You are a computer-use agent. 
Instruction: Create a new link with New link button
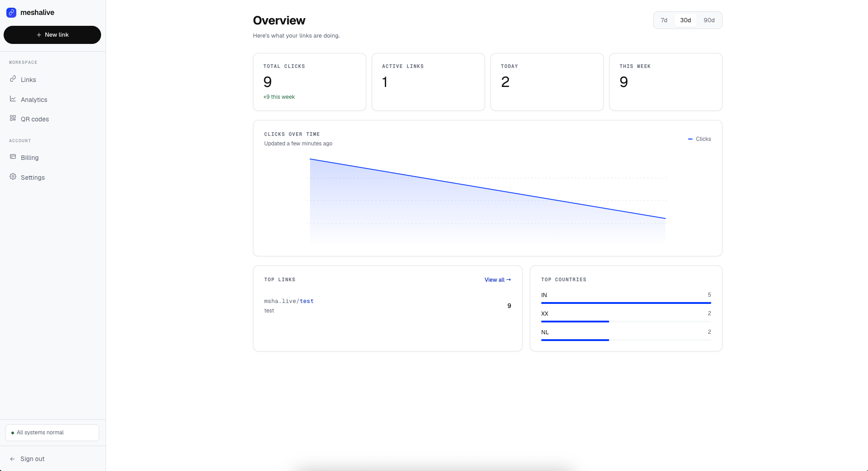[x=52, y=35]
